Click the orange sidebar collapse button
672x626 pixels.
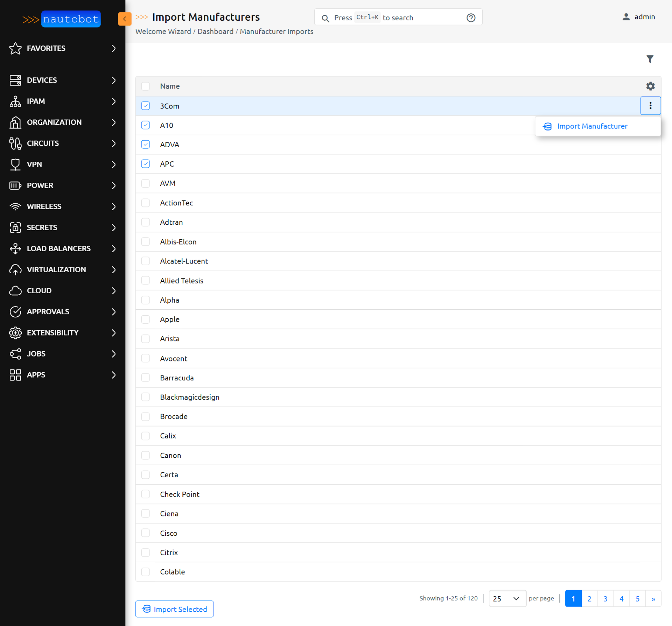(x=125, y=19)
